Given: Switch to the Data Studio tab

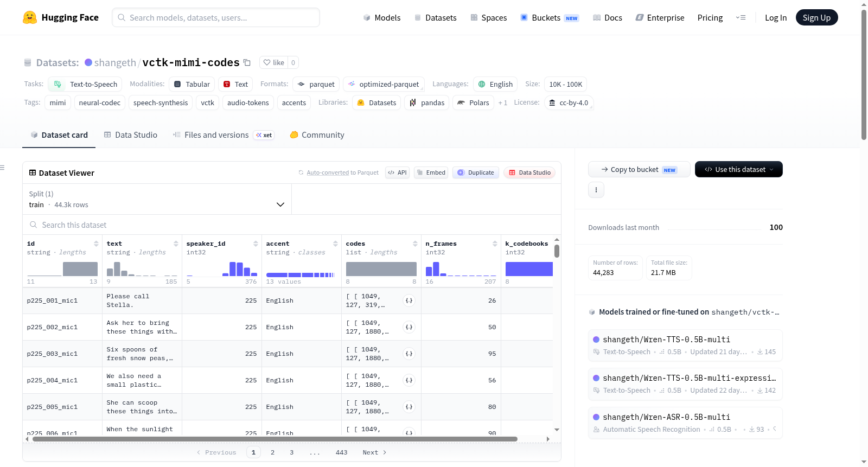Looking at the screenshot, I should tap(131, 135).
